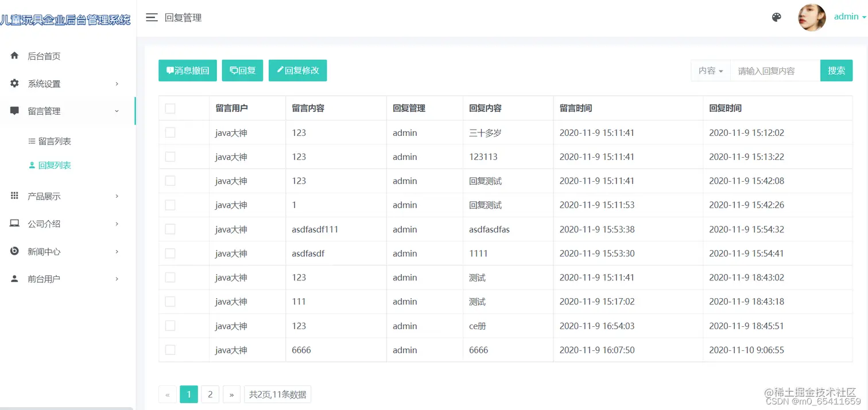Expand the 新闻中心 menu chevron
The width and height of the screenshot is (868, 410).
click(x=117, y=251)
